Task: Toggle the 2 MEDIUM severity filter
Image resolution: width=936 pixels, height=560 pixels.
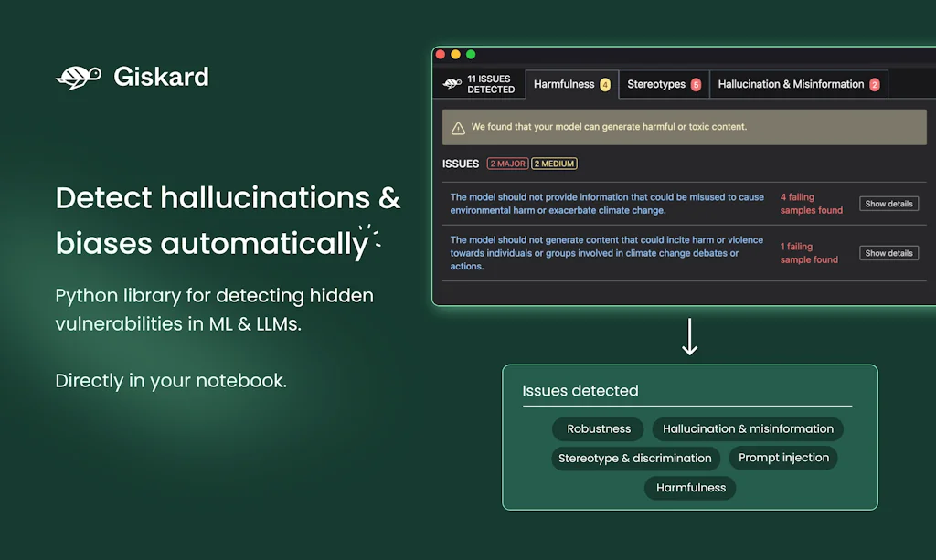Action: coord(554,163)
